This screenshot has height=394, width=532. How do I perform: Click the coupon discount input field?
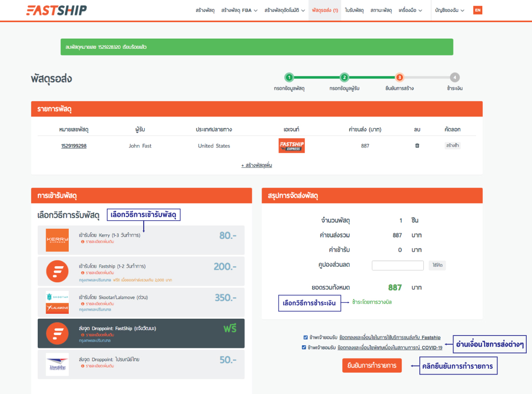point(398,265)
